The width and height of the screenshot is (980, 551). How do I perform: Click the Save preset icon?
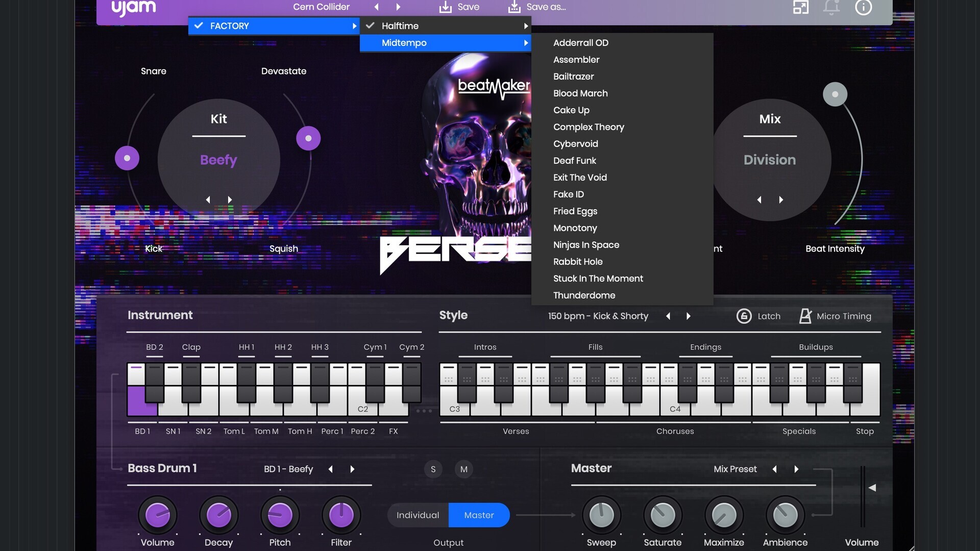pos(446,7)
